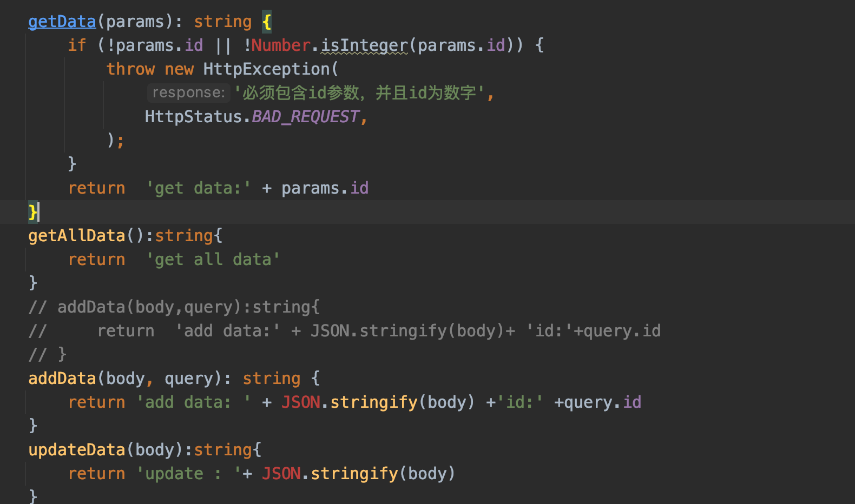Click the BAD_REQUEST constant
Viewport: 855px width, 504px height.
(305, 117)
